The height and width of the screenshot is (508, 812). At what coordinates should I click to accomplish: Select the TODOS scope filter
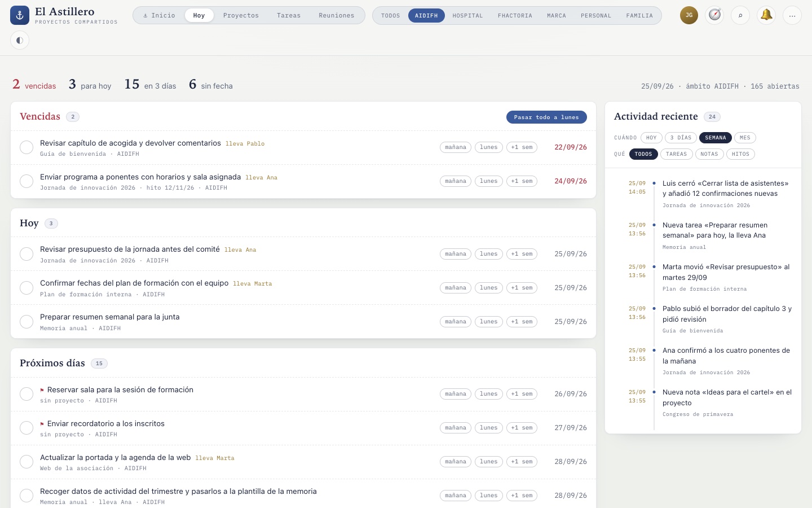(390, 15)
